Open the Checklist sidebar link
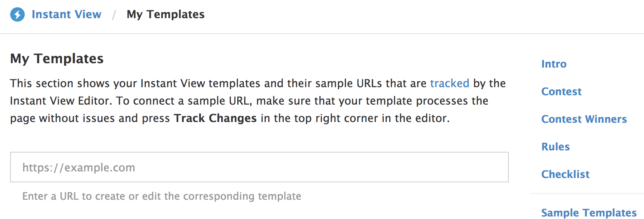 (x=565, y=174)
